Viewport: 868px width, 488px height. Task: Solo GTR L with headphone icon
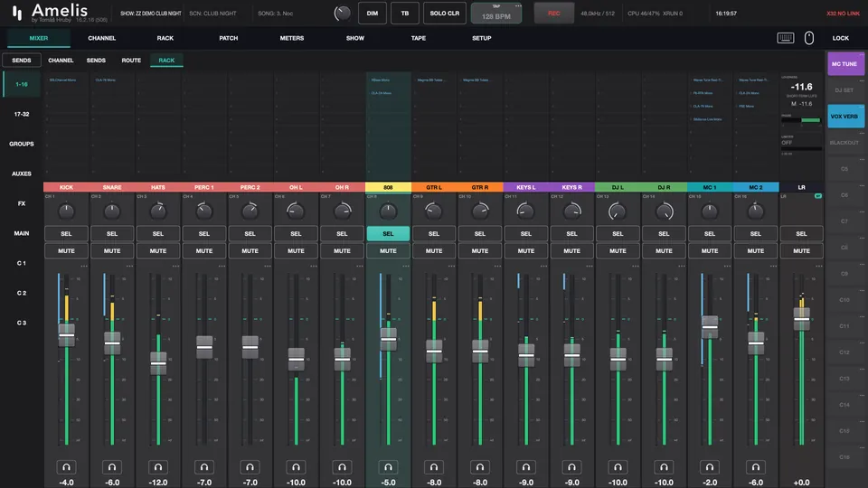(434, 467)
